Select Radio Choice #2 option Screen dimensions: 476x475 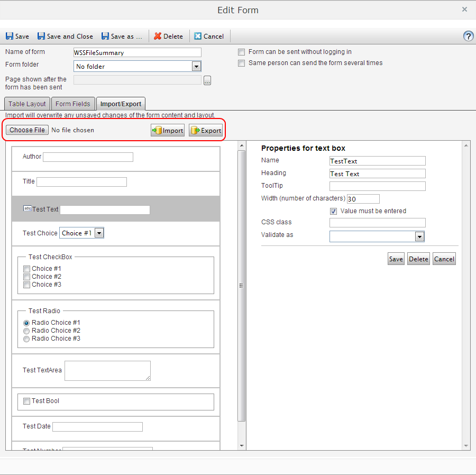(x=26, y=331)
